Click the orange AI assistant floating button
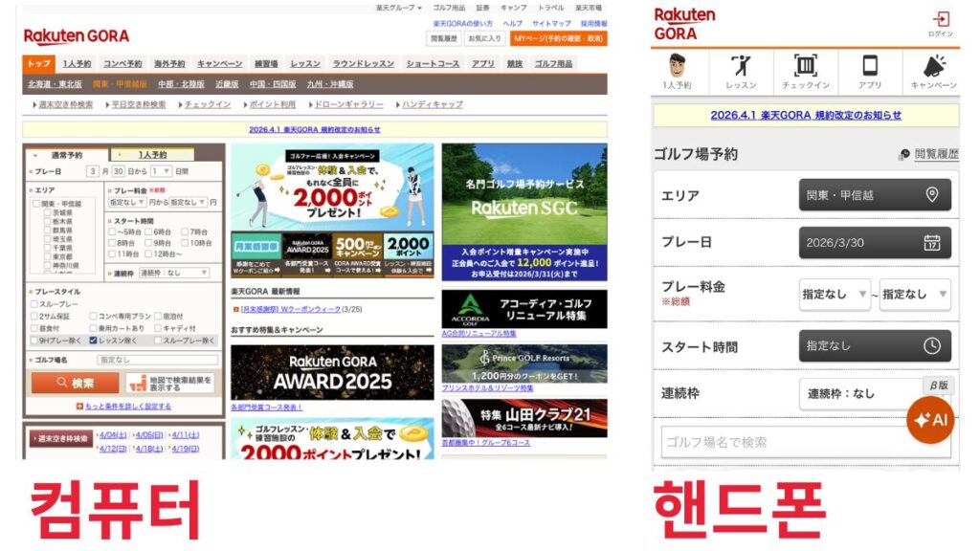Viewport: 980px width, 551px height. point(929,420)
